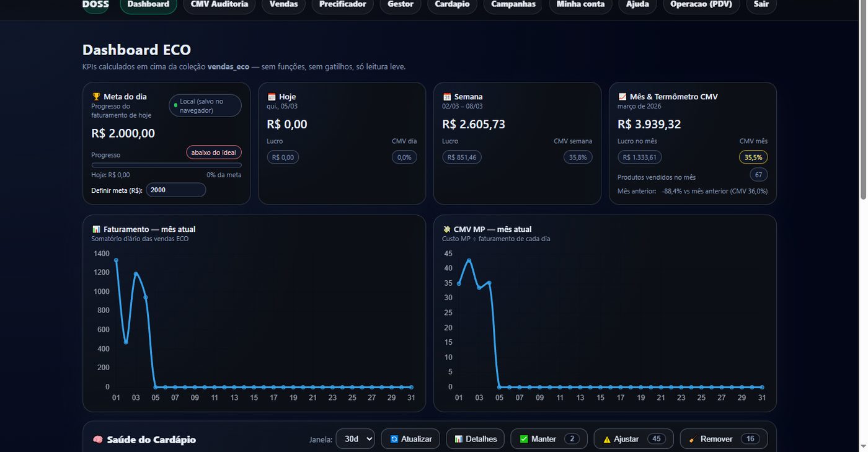Click the trophy icon on Meta do dia card

click(x=96, y=96)
